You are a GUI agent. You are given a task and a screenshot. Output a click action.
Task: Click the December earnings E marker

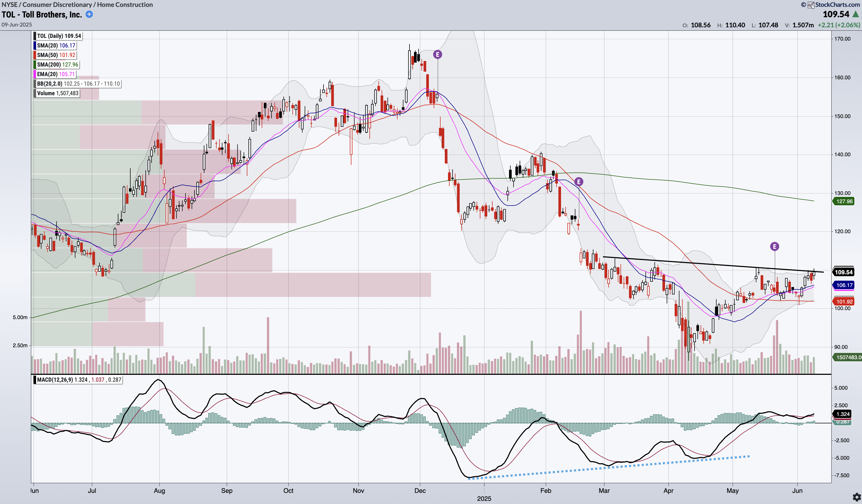(x=437, y=54)
